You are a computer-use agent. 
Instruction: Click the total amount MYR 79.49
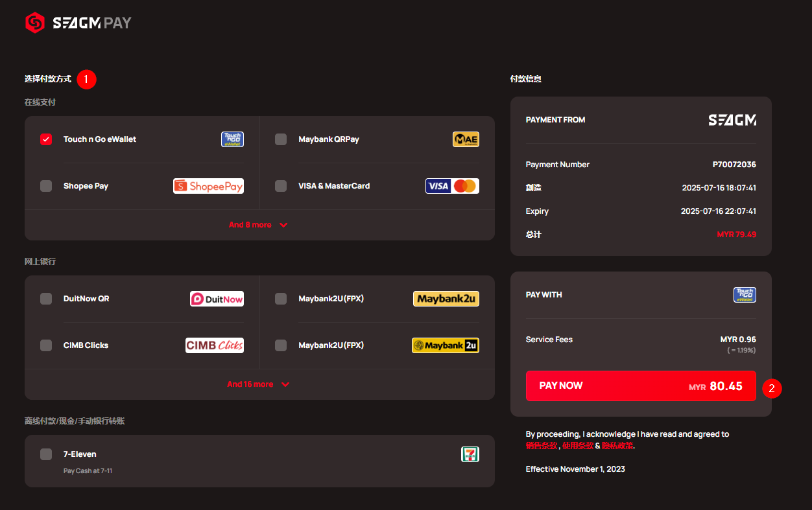point(736,235)
